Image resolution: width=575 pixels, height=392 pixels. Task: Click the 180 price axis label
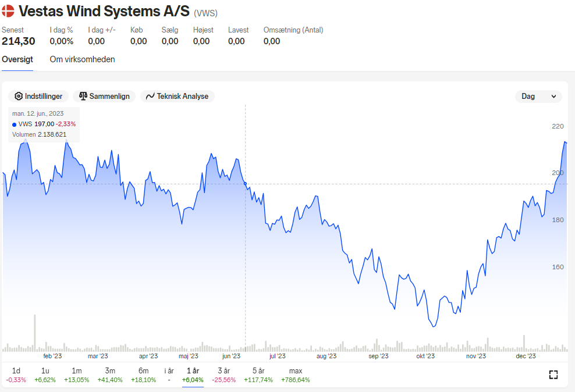point(558,220)
